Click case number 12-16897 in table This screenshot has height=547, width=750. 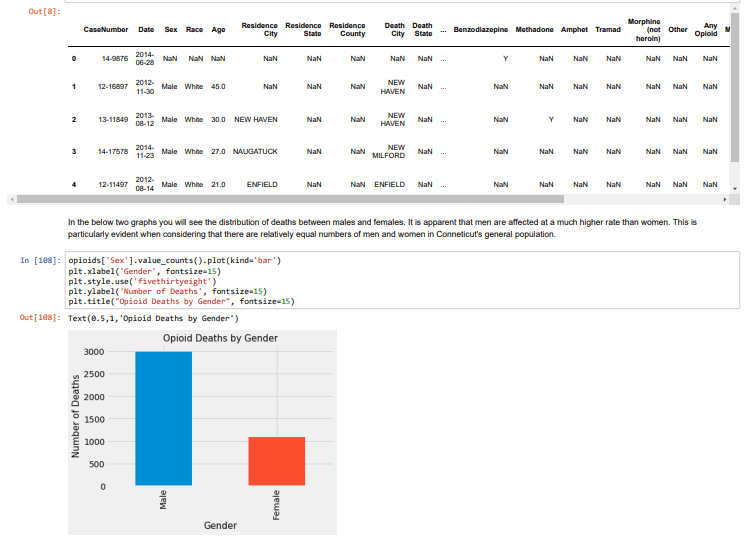point(112,87)
